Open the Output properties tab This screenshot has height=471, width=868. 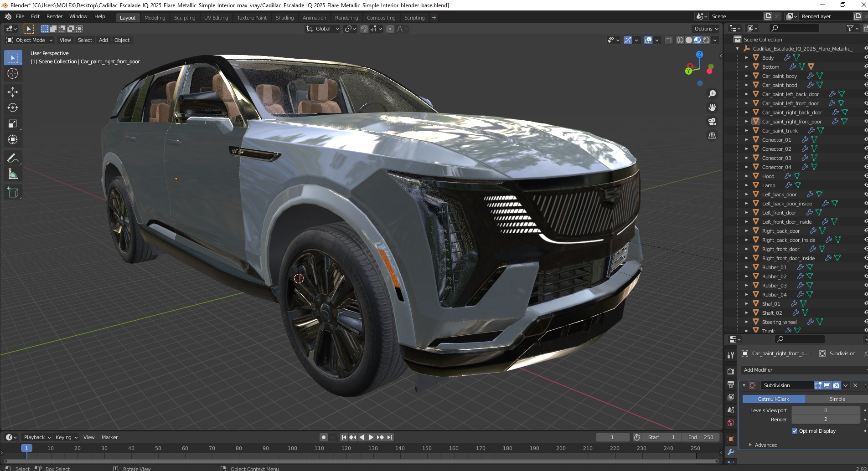point(731,384)
